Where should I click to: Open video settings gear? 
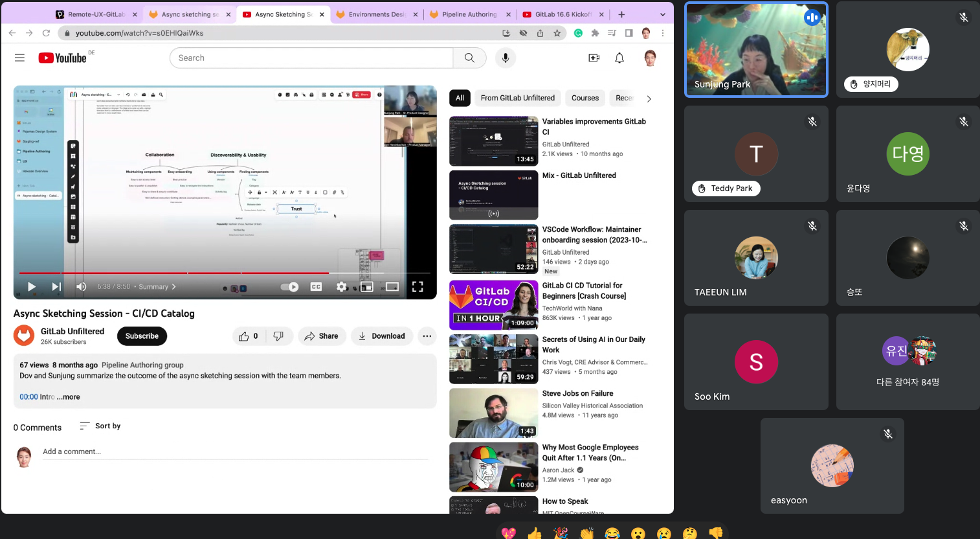[341, 286]
